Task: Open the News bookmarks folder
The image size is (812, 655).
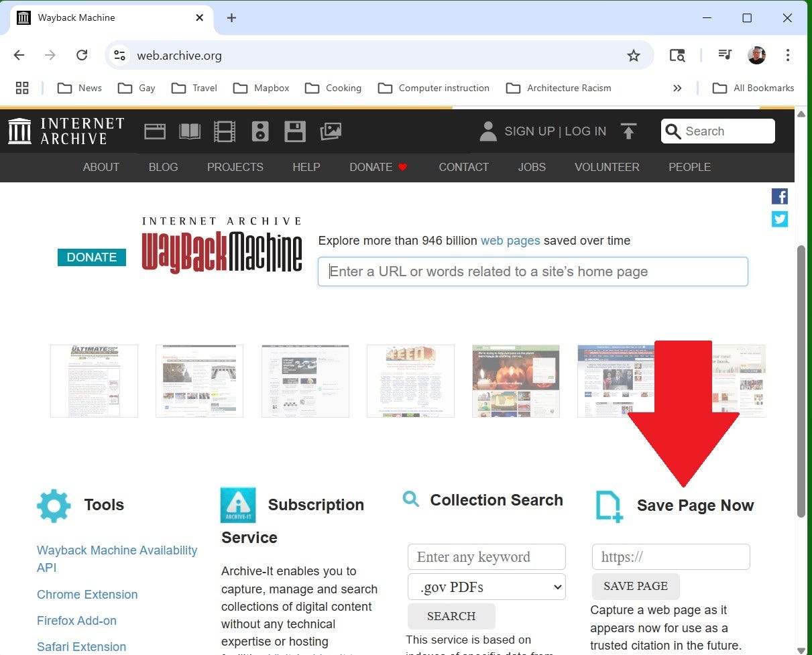Action: click(x=80, y=88)
